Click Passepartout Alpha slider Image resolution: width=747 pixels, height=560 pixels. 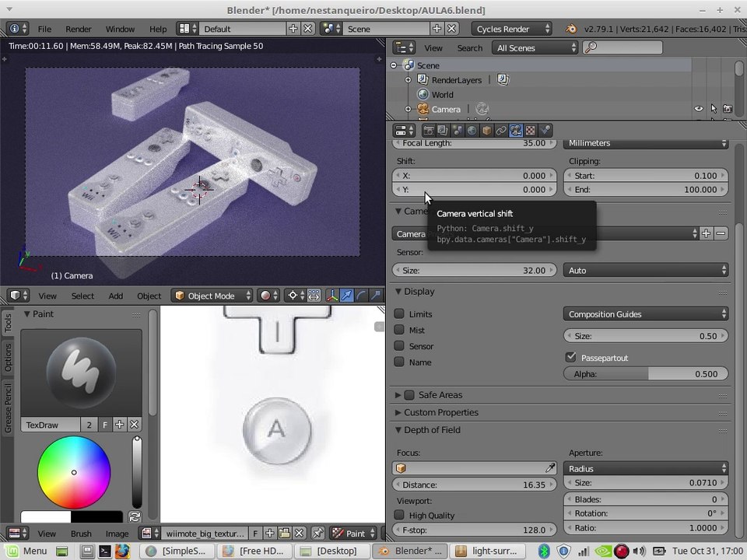click(x=646, y=374)
